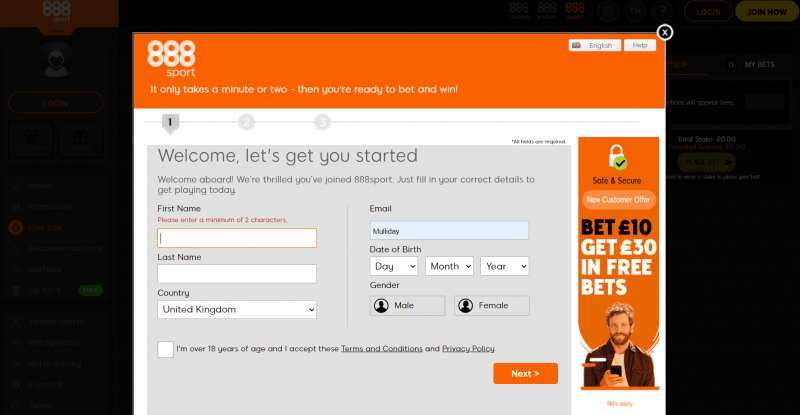Select Female gender option
The width and height of the screenshot is (800, 415).
pyautogui.click(x=492, y=305)
